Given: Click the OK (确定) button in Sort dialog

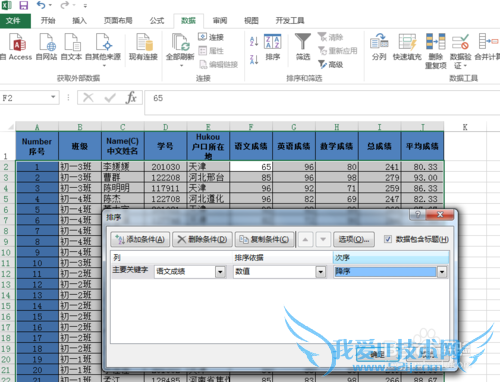Looking at the screenshot, I should (377, 354).
